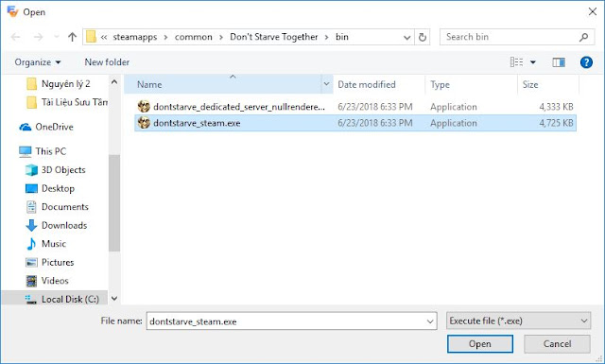Click the dialog title bar app icon
This screenshot has width=605, height=364.
click(12, 11)
